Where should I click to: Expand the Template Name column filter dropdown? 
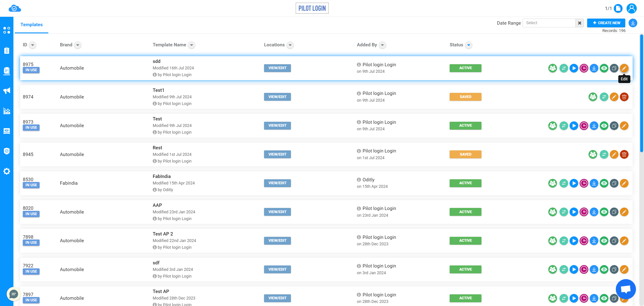[192, 45]
